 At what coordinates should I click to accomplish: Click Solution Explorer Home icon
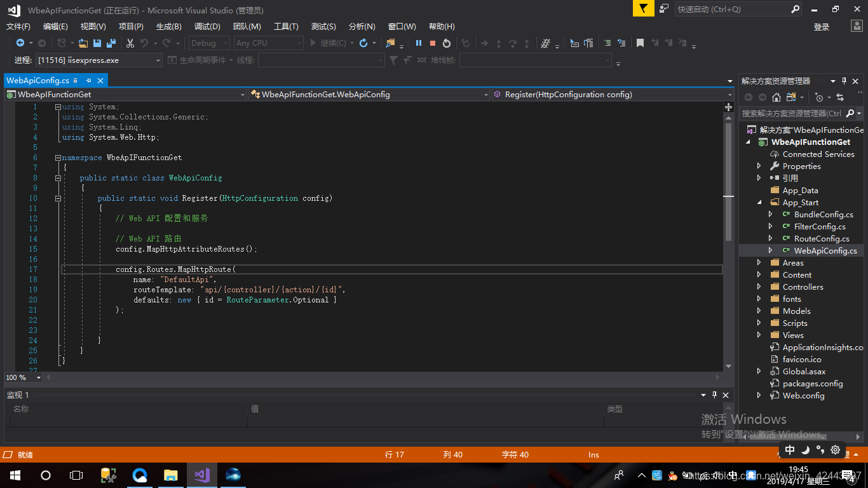point(776,97)
